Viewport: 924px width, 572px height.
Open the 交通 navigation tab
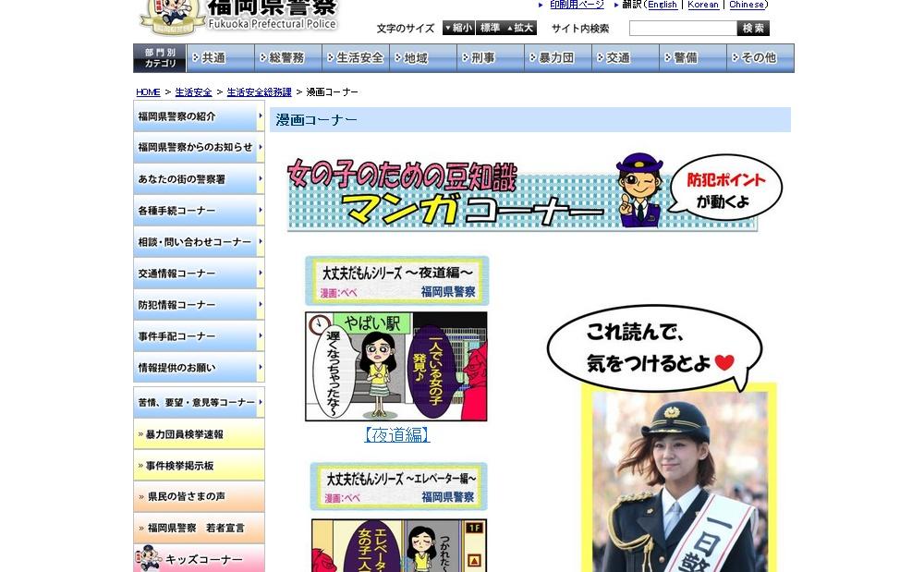pyautogui.click(x=626, y=58)
